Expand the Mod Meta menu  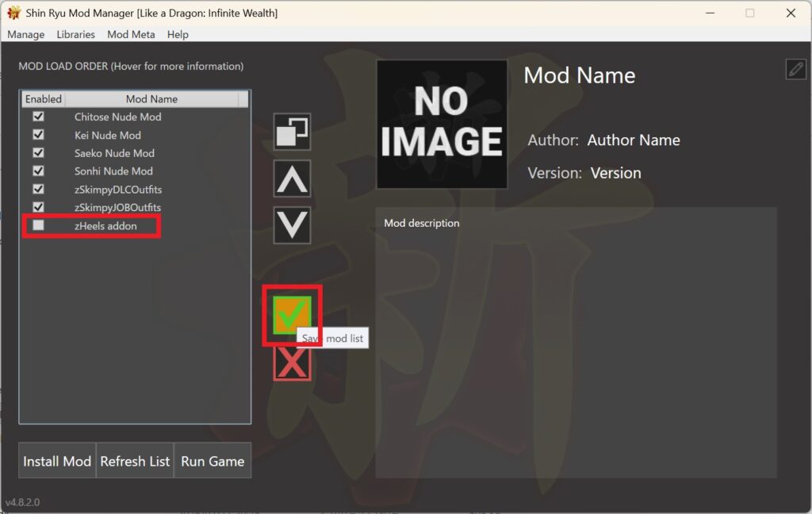tap(131, 35)
